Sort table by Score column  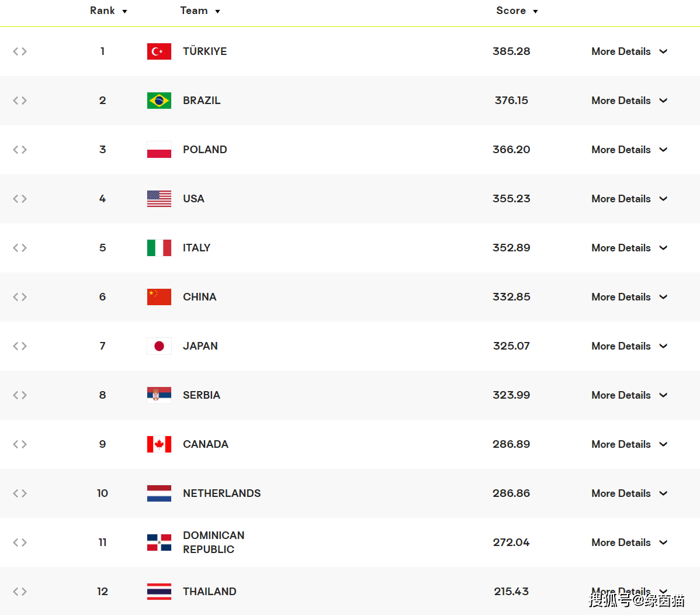point(517,11)
